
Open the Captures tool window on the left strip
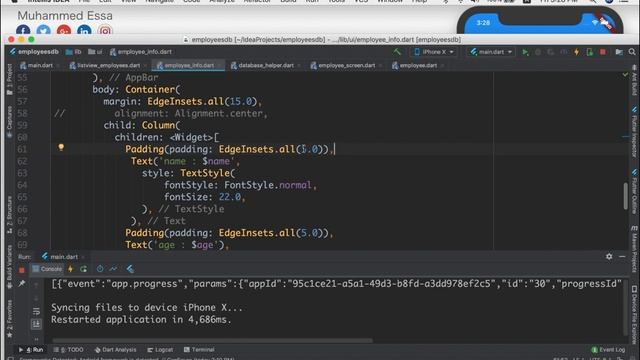(x=9, y=122)
